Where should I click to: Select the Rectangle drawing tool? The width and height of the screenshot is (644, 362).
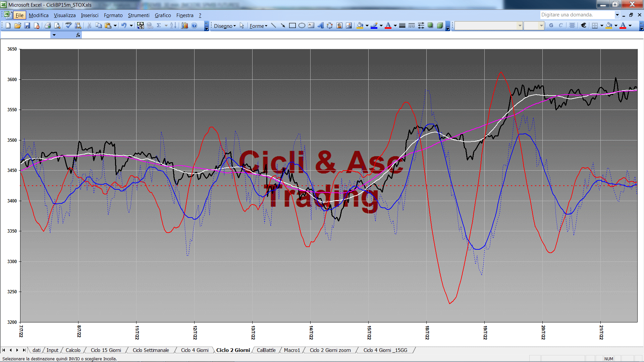[x=292, y=25]
